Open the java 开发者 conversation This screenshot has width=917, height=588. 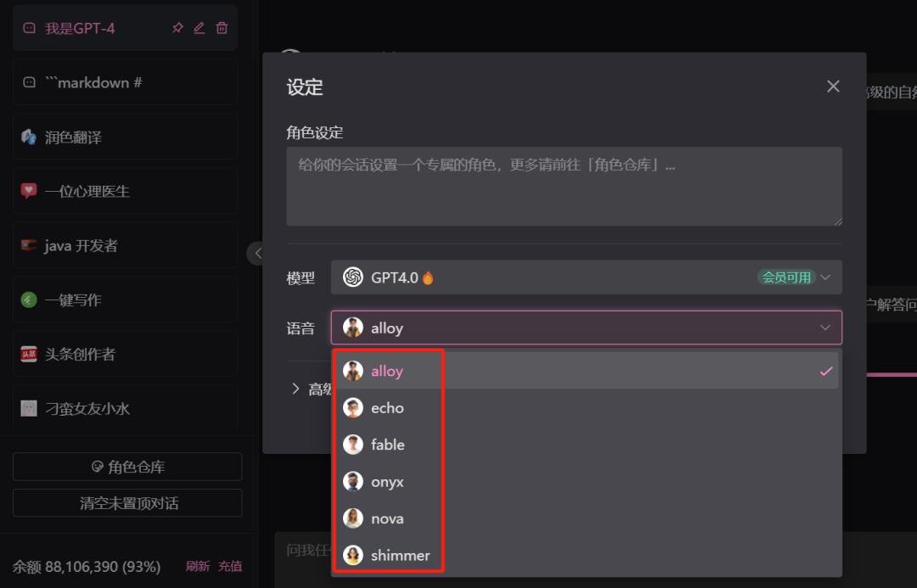tap(125, 245)
